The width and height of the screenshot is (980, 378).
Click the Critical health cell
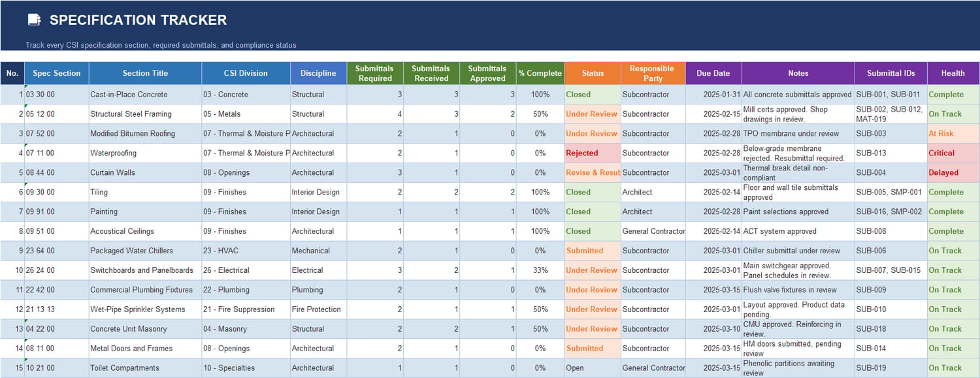click(x=953, y=153)
